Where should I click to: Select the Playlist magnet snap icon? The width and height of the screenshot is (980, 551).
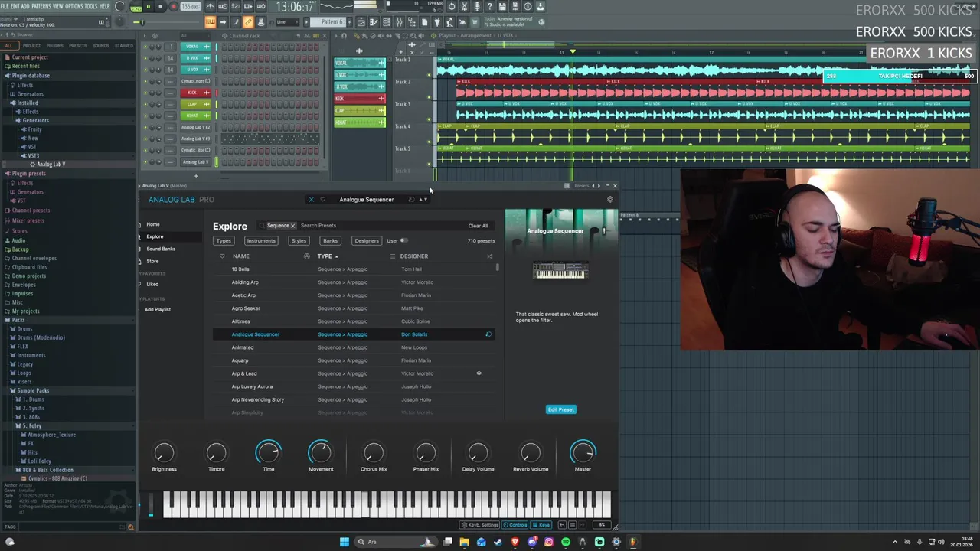pos(344,35)
